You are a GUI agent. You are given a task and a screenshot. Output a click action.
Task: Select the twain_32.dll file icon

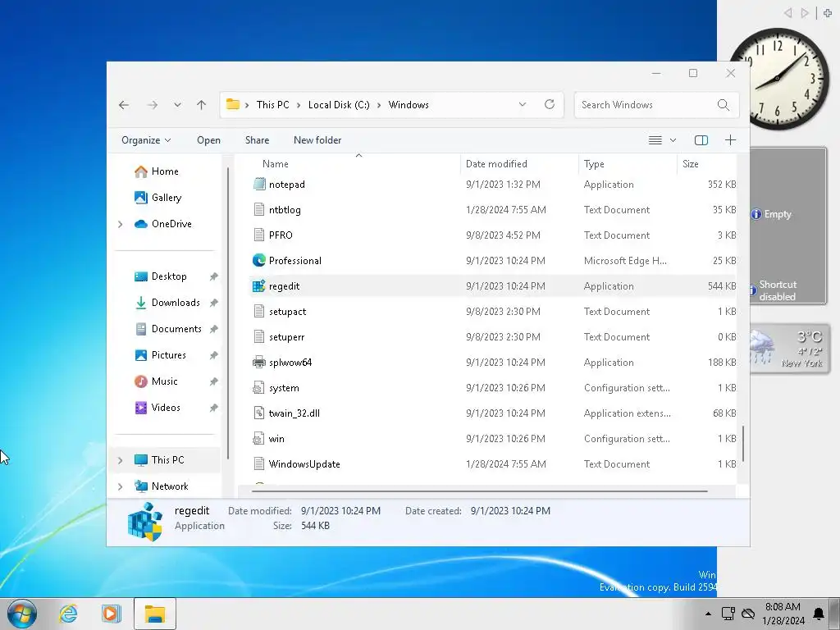click(259, 413)
